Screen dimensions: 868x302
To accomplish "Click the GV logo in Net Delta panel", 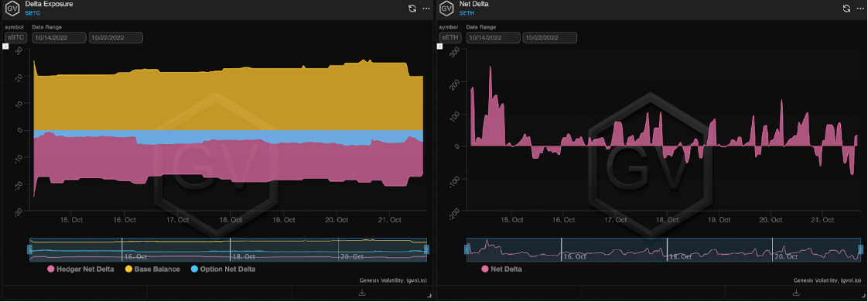I will point(447,9).
